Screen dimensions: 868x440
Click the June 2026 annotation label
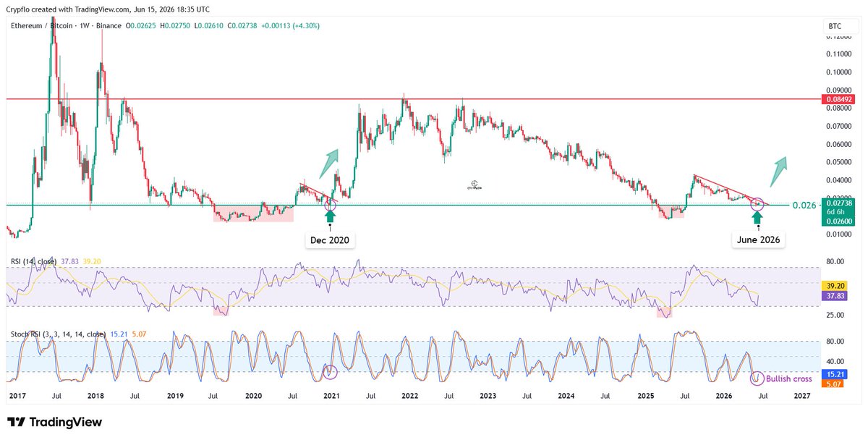point(758,240)
